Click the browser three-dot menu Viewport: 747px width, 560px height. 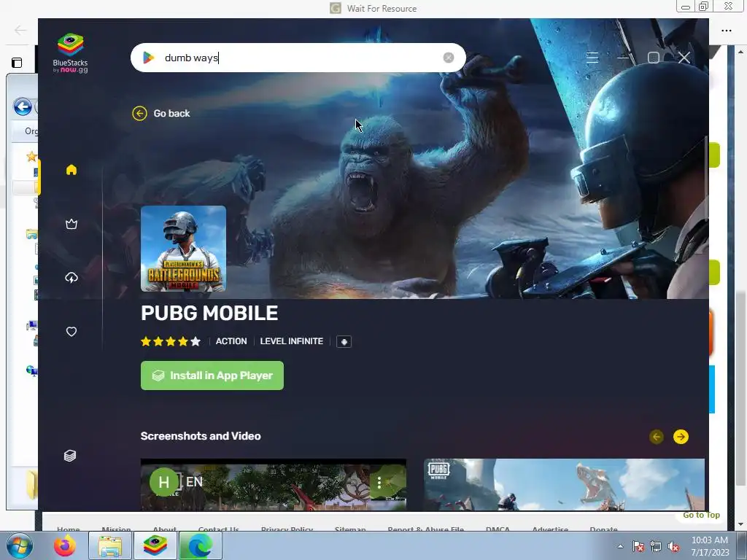727,31
